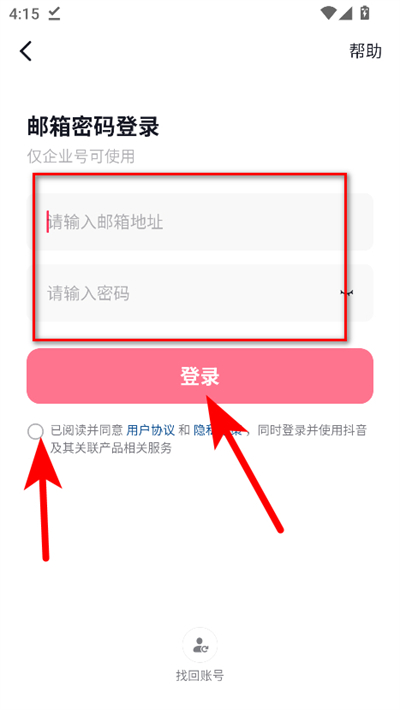Tap the checkmark notification icon in status bar
Image resolution: width=400 pixels, height=710 pixels.
pos(54,14)
